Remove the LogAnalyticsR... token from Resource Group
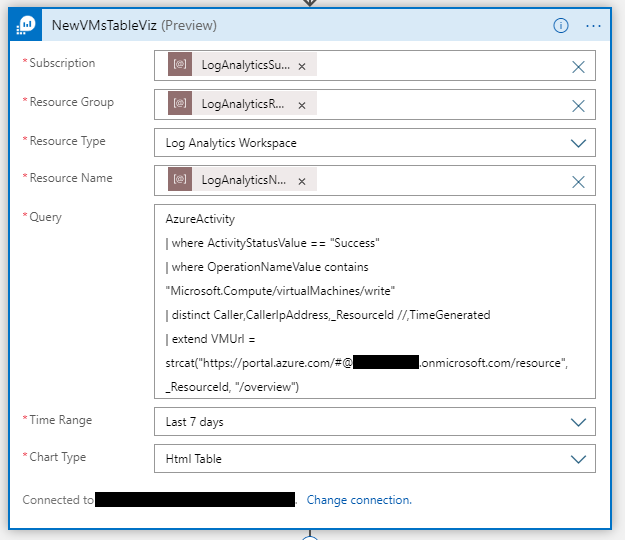 302,105
